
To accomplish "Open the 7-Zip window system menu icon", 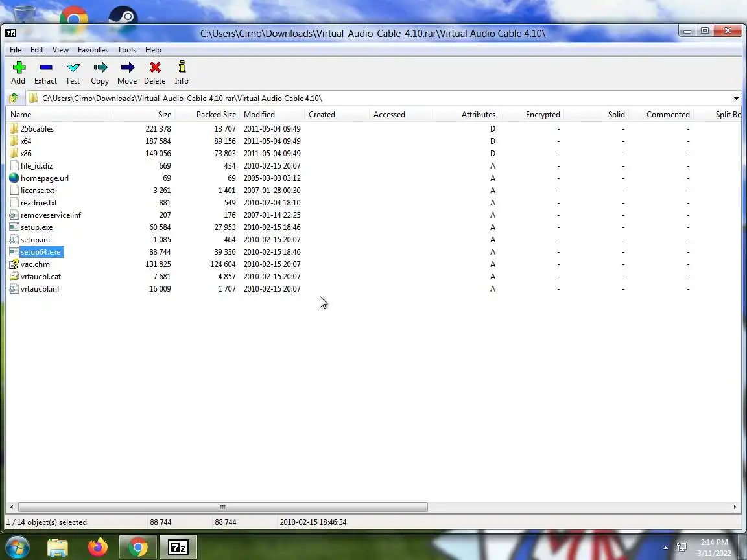I will coord(10,33).
